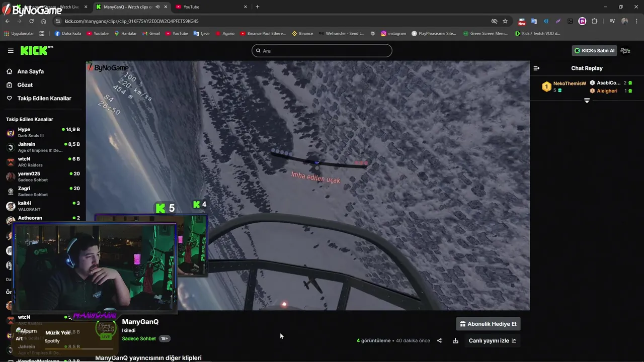
Task: Select AsabiCo... in the gift leaderboard
Action: click(x=611, y=83)
